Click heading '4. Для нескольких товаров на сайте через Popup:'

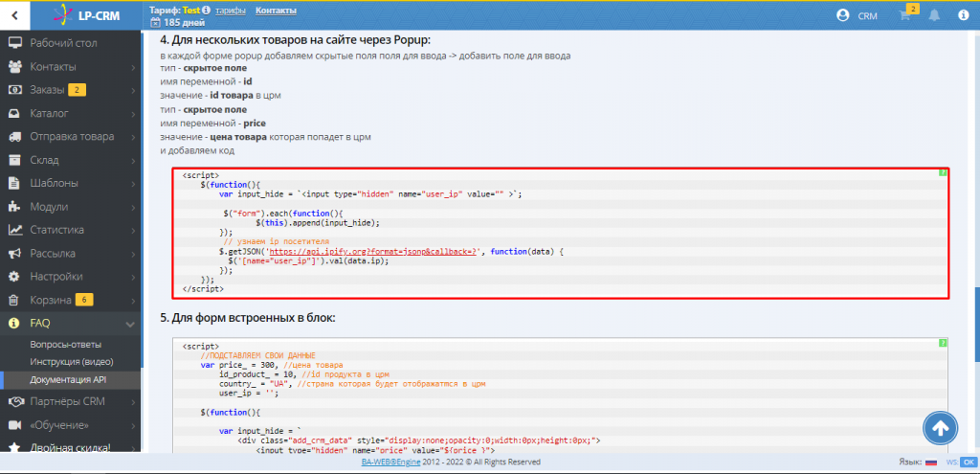(296, 40)
